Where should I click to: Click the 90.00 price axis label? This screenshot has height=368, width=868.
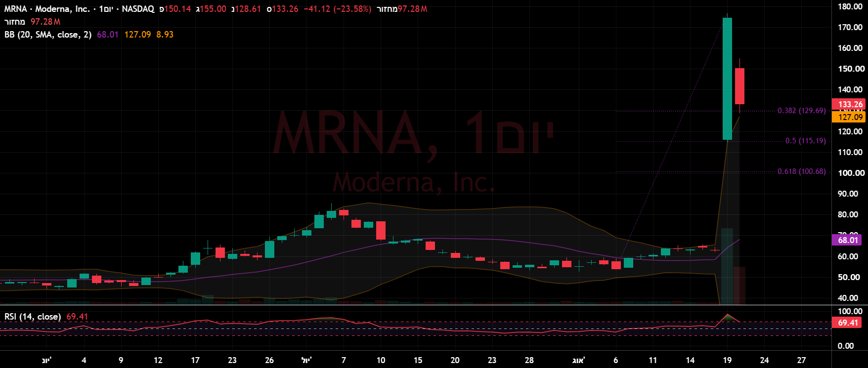click(x=848, y=194)
